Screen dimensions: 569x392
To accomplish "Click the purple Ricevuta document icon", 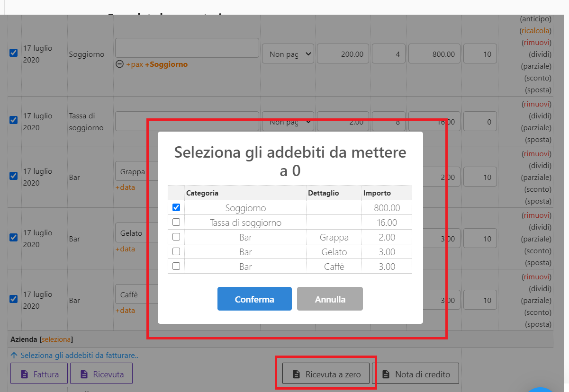I will [84, 374].
